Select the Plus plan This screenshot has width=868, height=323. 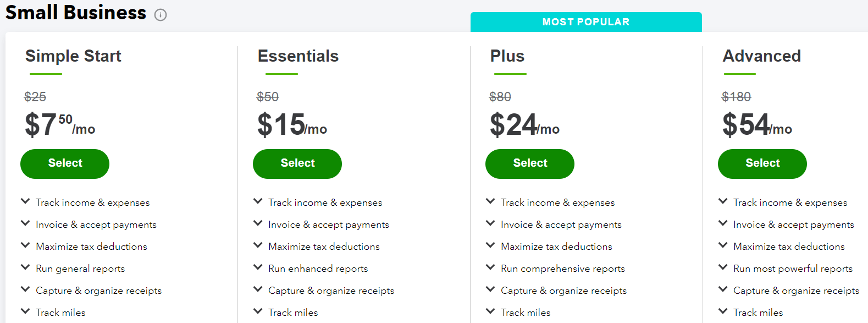529,163
